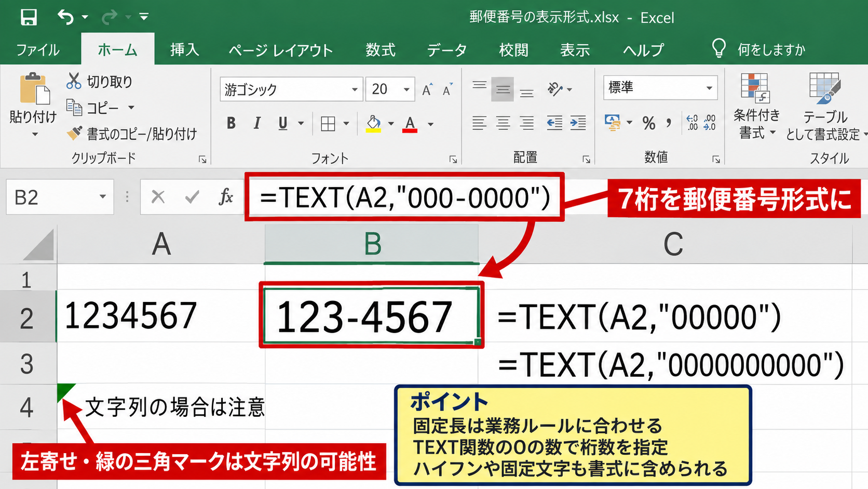Open the ファイル tab
Image resolution: width=868 pixels, height=489 pixels.
[38, 50]
